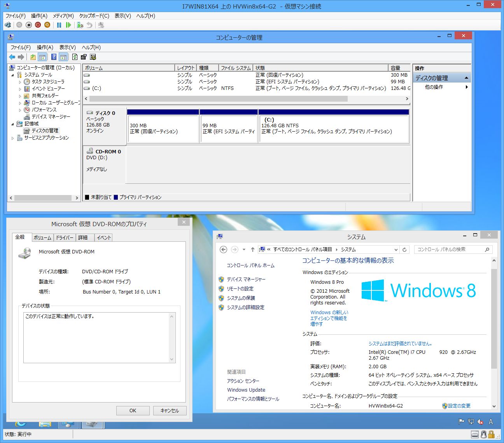Open 表示(V) menu in Computer Management
504x443 pixels.
tap(67, 47)
